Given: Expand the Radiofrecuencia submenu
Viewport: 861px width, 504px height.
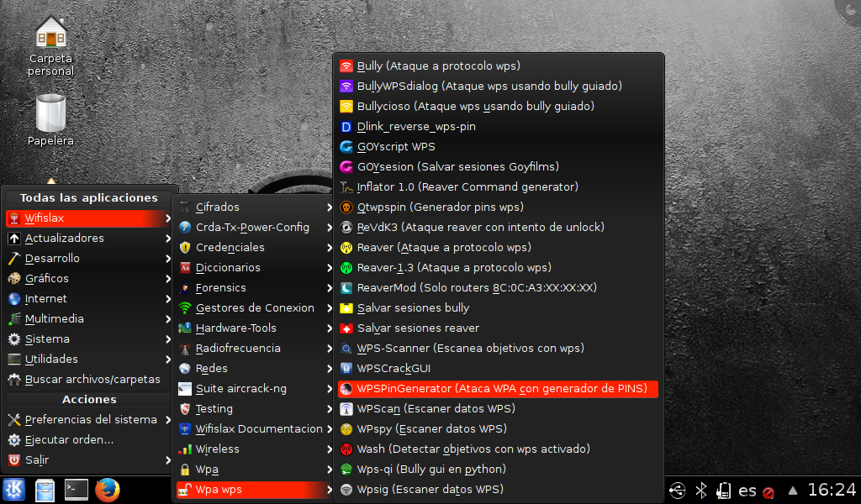Looking at the screenshot, I should tap(256, 349).
